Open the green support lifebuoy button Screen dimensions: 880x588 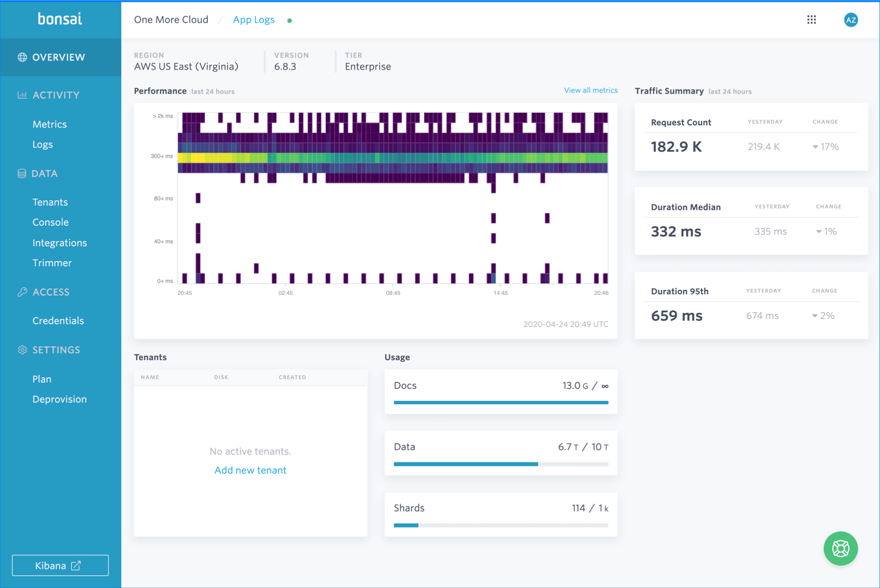pyautogui.click(x=840, y=548)
